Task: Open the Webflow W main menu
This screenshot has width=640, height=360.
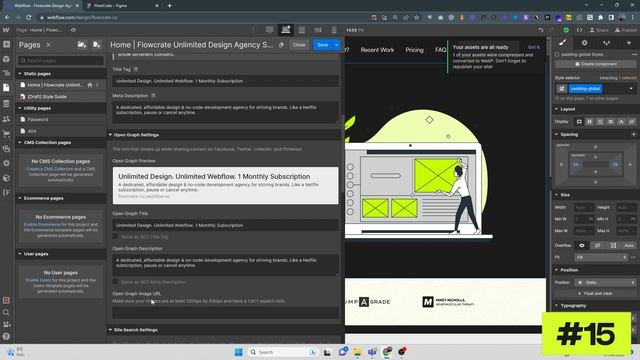Action: click(6, 30)
